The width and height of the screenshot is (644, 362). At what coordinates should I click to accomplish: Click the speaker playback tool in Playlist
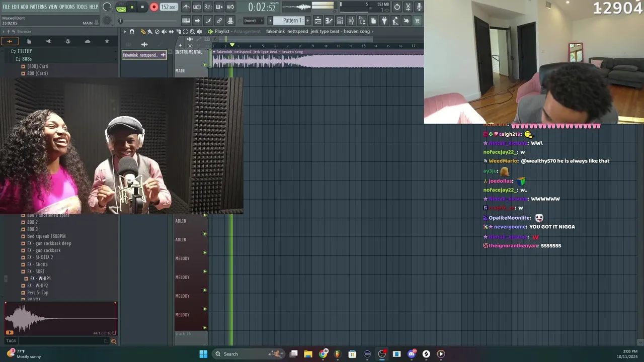pos(199,31)
